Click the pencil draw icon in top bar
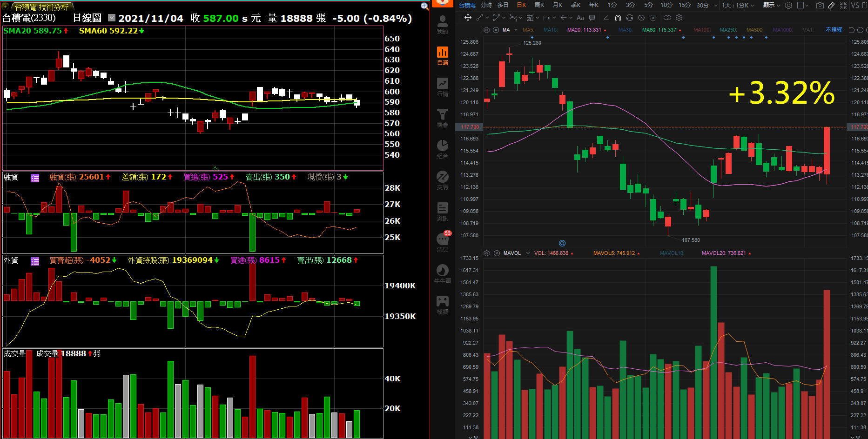This screenshot has width=868, height=439. tap(831, 5)
